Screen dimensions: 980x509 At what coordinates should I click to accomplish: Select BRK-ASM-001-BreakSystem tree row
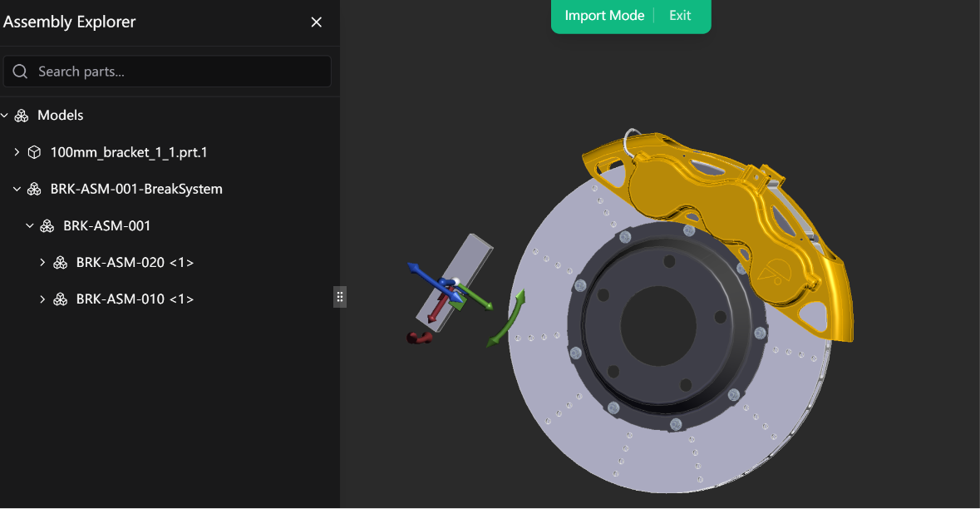tap(136, 189)
